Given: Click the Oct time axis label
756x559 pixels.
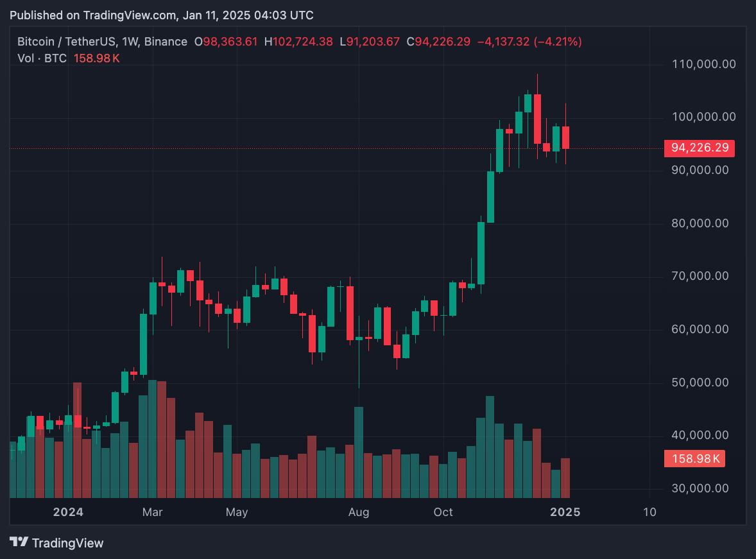Looking at the screenshot, I should coord(443,512).
